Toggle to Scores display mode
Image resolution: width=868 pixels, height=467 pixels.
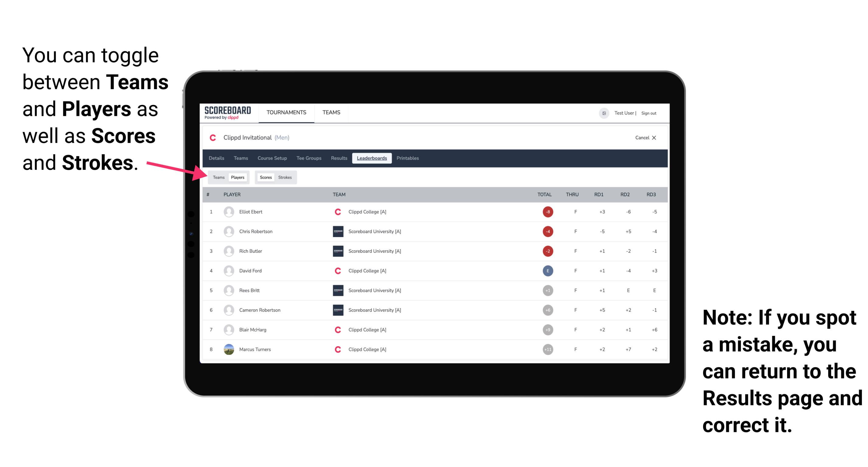pyautogui.click(x=264, y=177)
